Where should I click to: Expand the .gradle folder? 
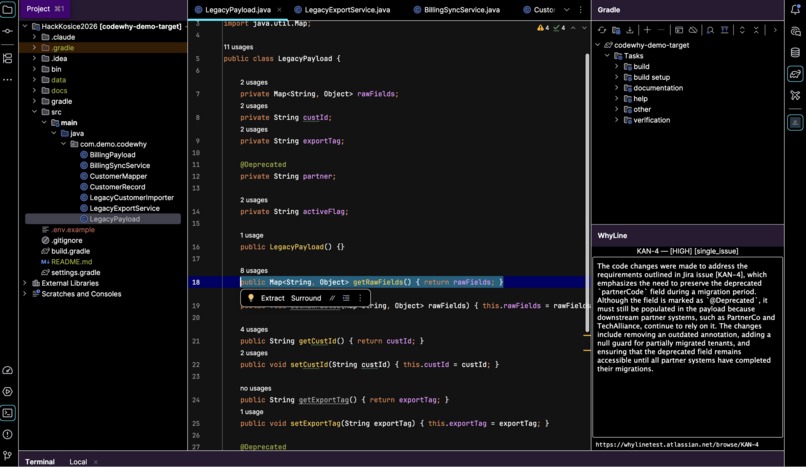point(34,48)
